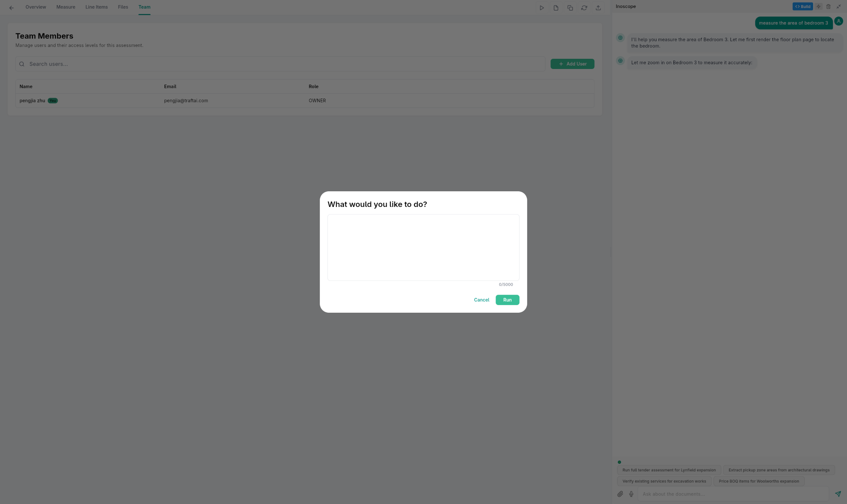
Task: Open the Files tab
Action: point(123,7)
